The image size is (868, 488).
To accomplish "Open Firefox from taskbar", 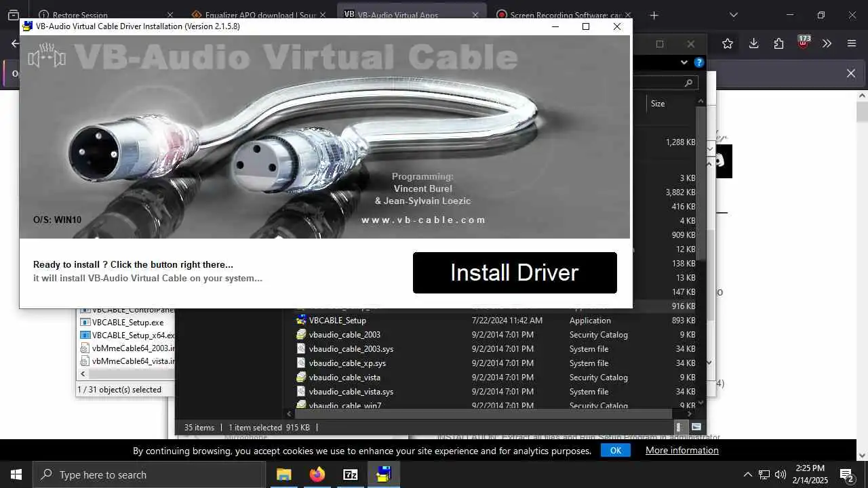I will tap(317, 474).
